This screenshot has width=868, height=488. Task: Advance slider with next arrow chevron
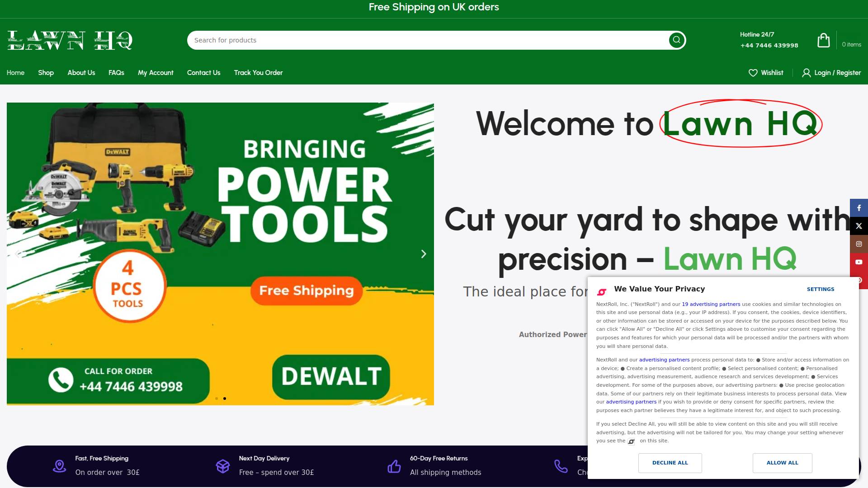[x=424, y=254]
